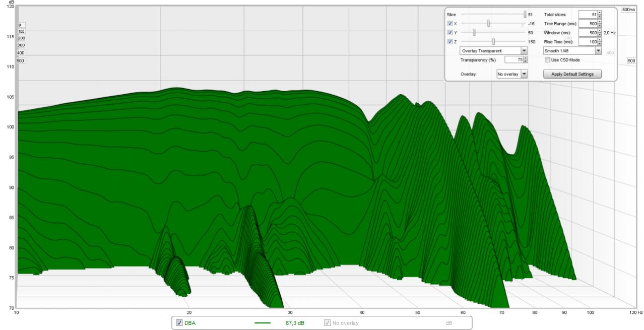Click the Slice slider handle
The width and height of the screenshot is (644, 330).
click(525, 15)
